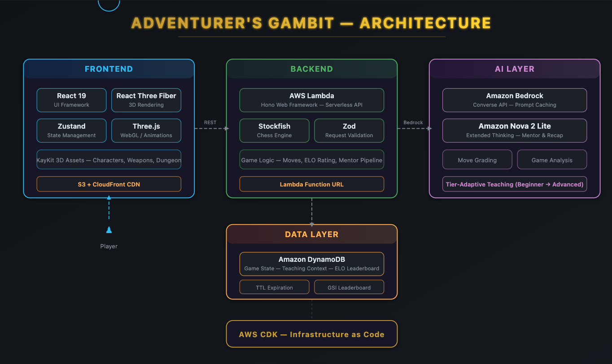Select the Three.js WebGL box
612x364 pixels.
[146, 130]
